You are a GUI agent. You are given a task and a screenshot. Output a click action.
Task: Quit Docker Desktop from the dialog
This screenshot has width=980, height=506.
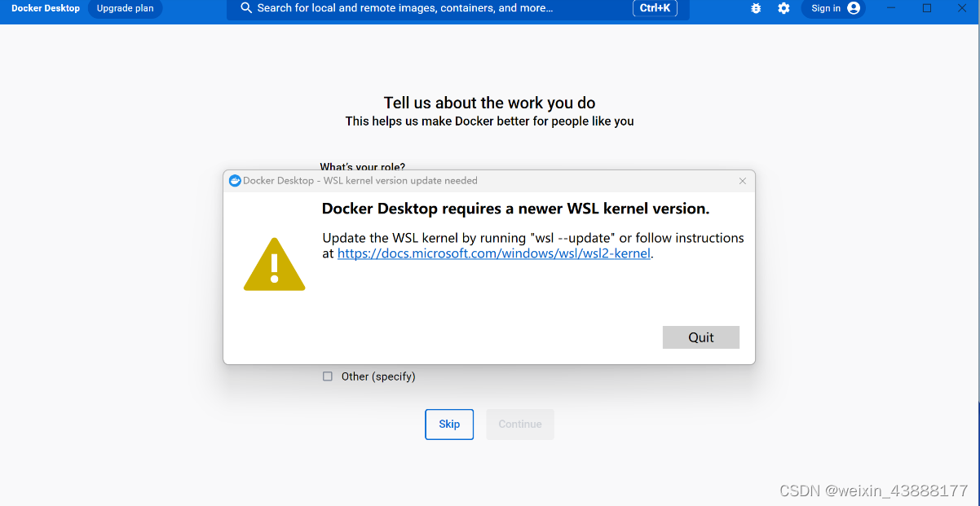pos(700,337)
